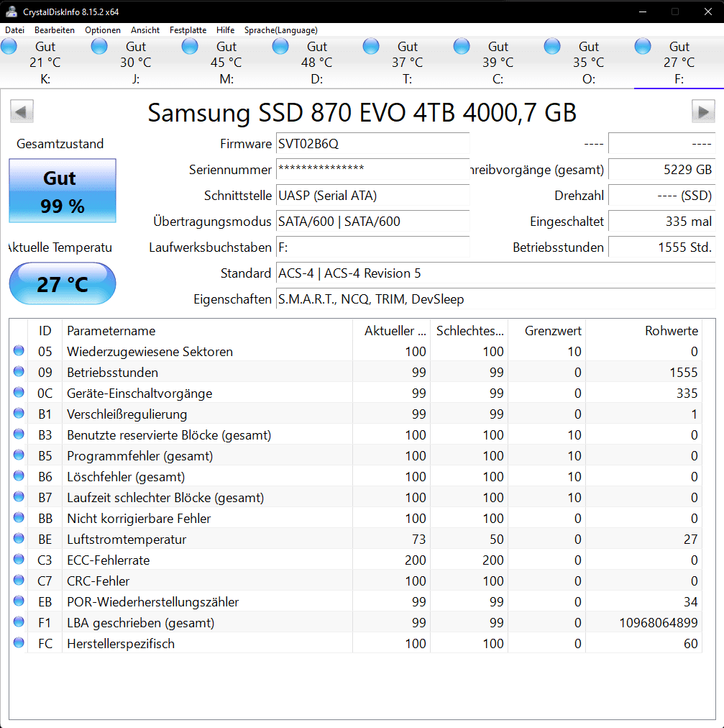Select drive O: health orb
Image resolution: width=724 pixels, height=728 pixels.
click(x=552, y=47)
